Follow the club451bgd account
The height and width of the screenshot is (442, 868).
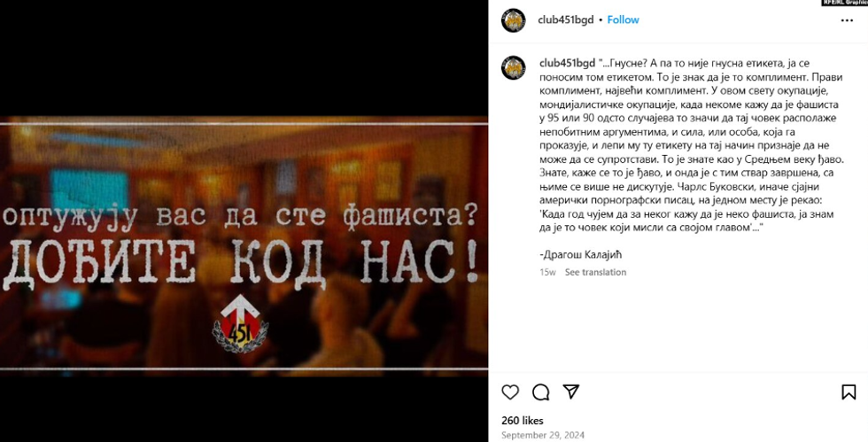(623, 20)
